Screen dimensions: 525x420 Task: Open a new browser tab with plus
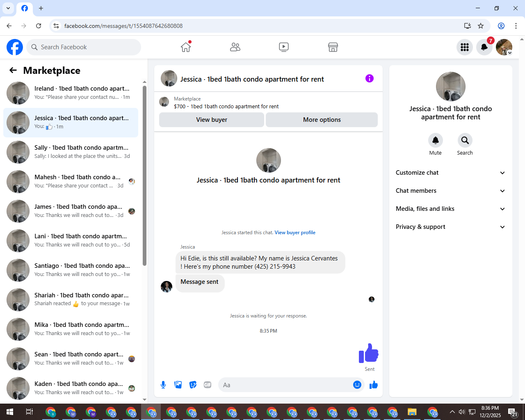[x=41, y=8]
